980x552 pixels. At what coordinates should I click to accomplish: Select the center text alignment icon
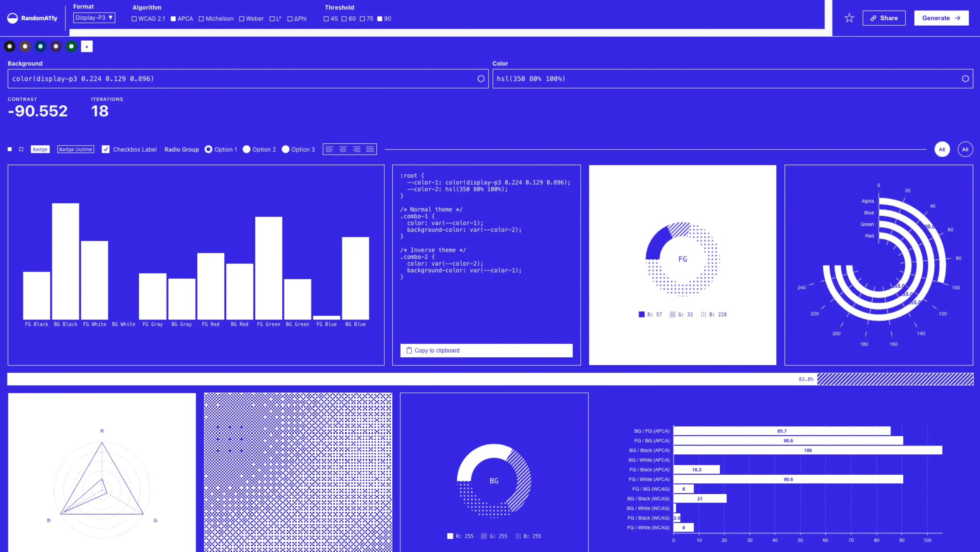pyautogui.click(x=343, y=149)
